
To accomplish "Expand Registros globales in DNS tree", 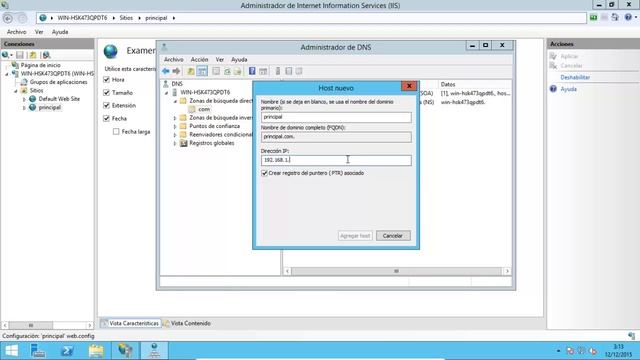I will pos(175,144).
